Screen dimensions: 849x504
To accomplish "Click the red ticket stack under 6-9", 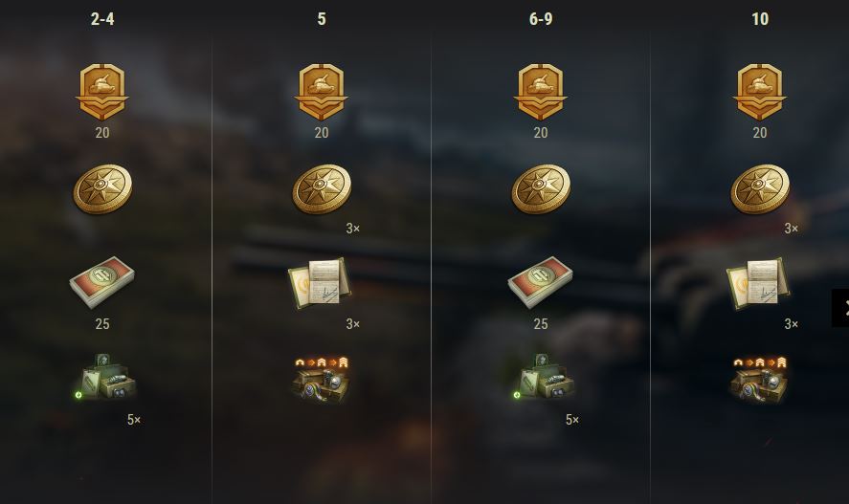I will pos(541,283).
